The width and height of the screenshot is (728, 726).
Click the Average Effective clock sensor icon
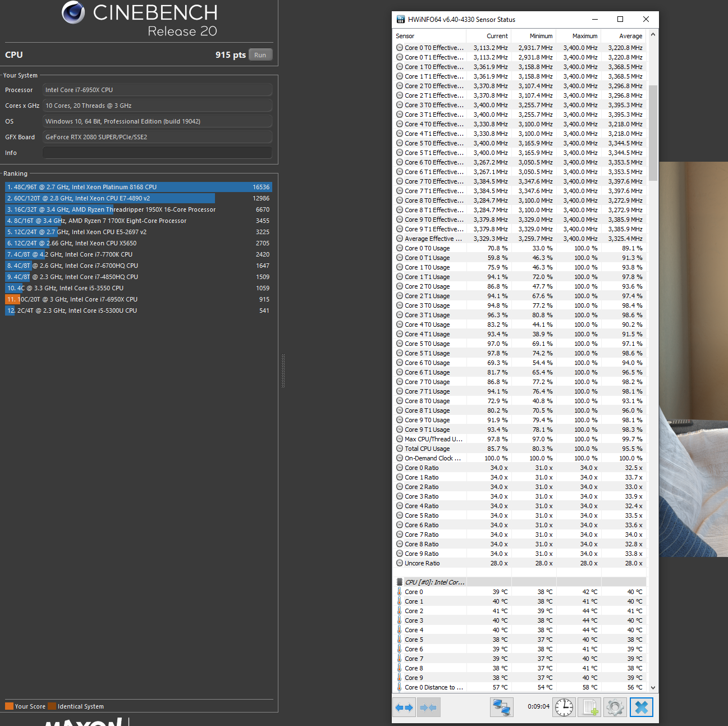pos(400,239)
